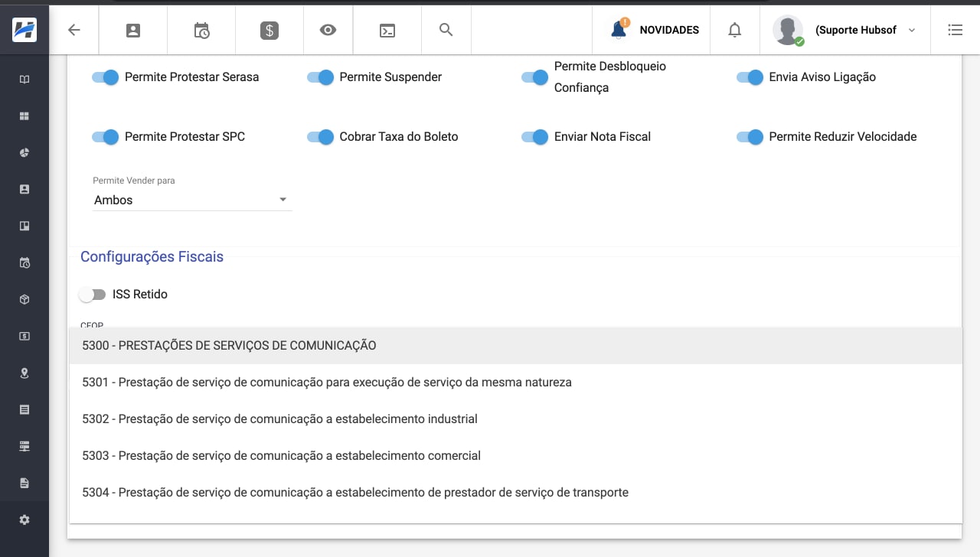Screen dimensions: 980x557
Task: Open the dashboard grid icon in sidebar
Action: click(x=24, y=116)
